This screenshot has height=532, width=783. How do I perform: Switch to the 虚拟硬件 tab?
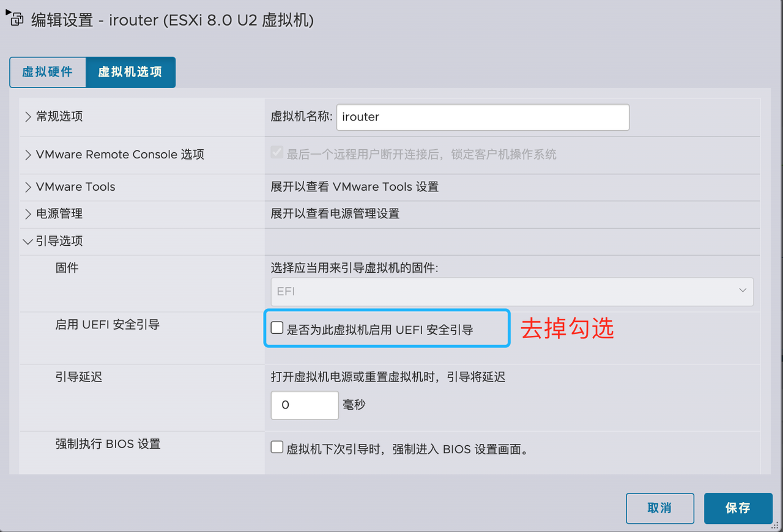pyautogui.click(x=48, y=72)
